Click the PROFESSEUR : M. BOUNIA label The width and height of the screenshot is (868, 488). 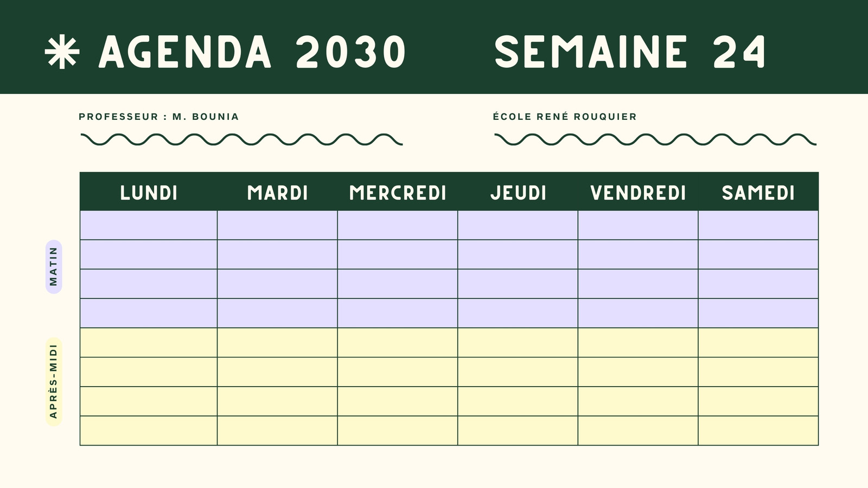(158, 117)
